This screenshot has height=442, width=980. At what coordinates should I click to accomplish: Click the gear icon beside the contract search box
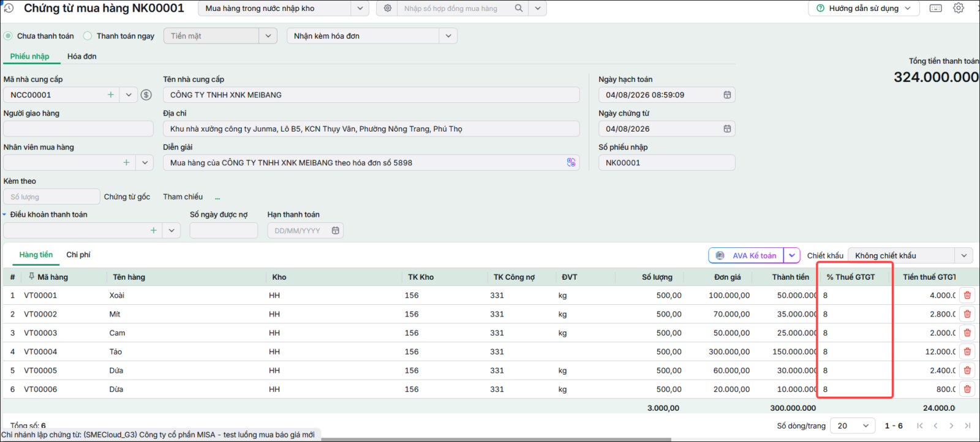point(388,9)
